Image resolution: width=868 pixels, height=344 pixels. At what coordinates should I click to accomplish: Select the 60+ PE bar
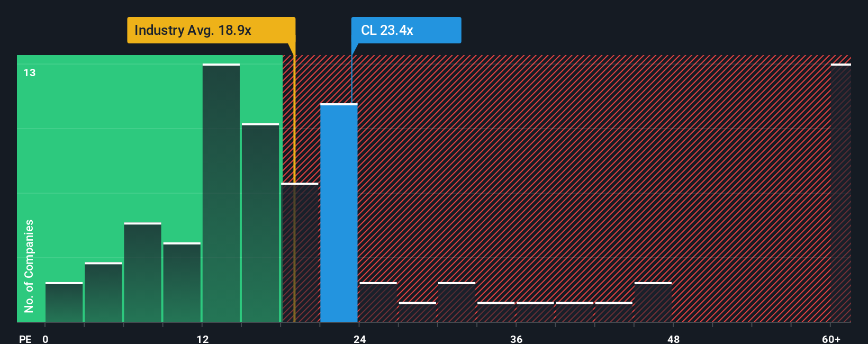[x=840, y=193]
